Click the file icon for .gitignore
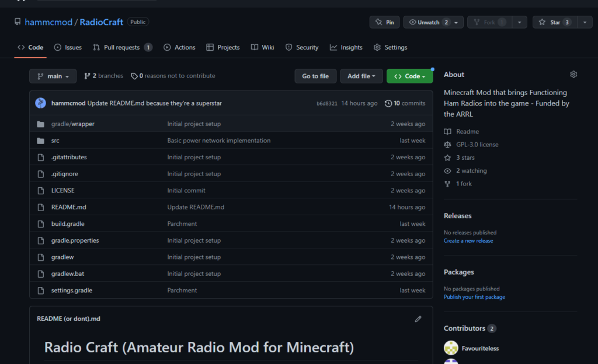 (40, 174)
